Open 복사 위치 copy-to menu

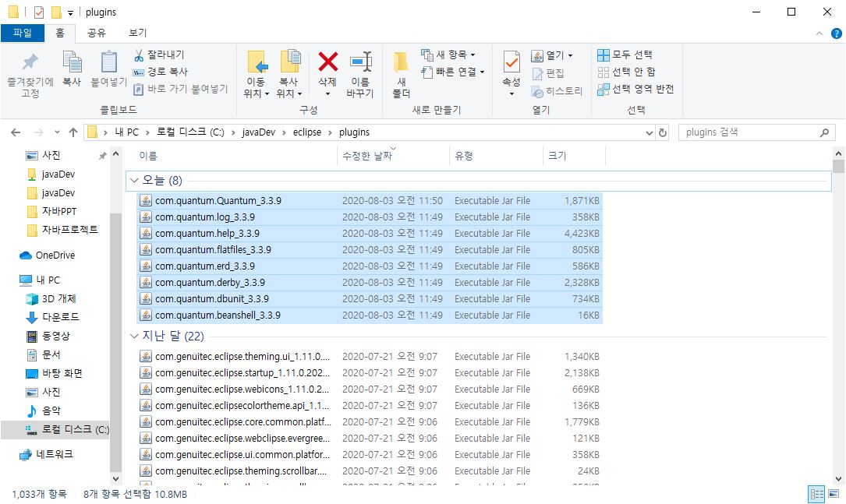(289, 75)
